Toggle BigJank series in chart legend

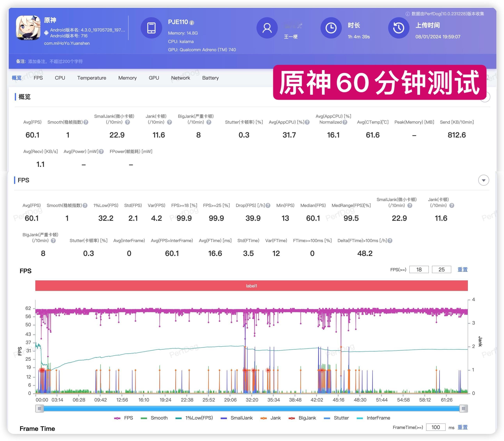(302, 418)
